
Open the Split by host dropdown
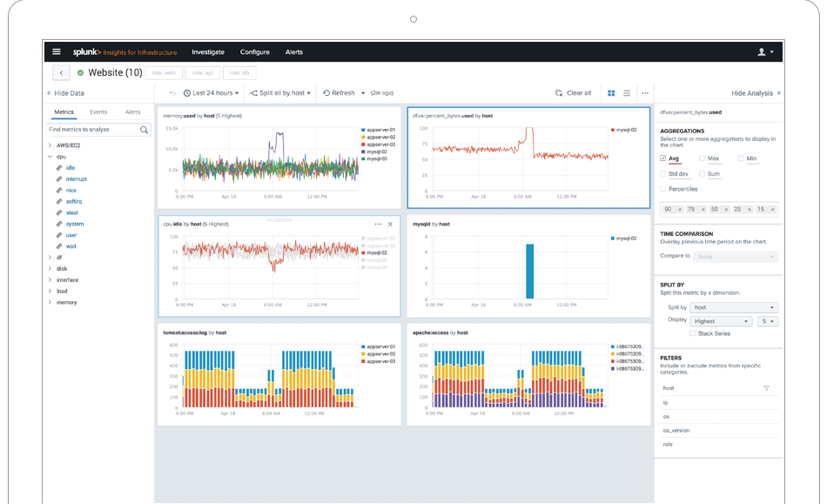coord(734,307)
